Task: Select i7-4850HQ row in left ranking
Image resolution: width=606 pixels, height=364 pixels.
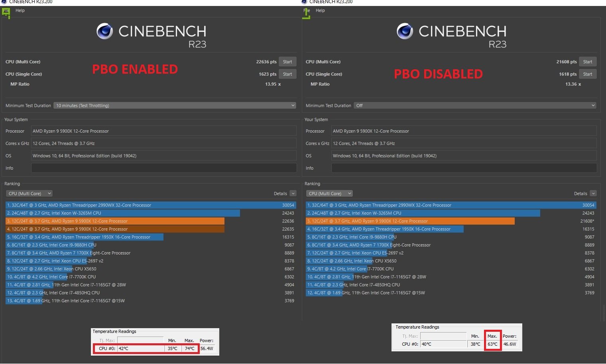Action: tap(151, 293)
